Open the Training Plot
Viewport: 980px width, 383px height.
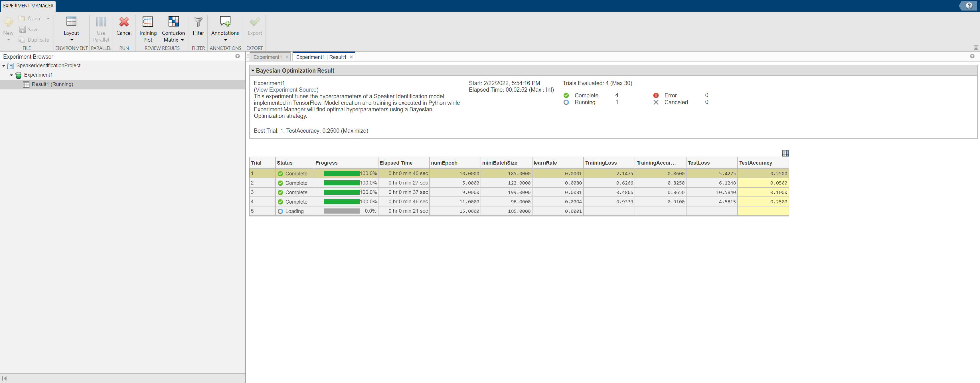coord(148,22)
